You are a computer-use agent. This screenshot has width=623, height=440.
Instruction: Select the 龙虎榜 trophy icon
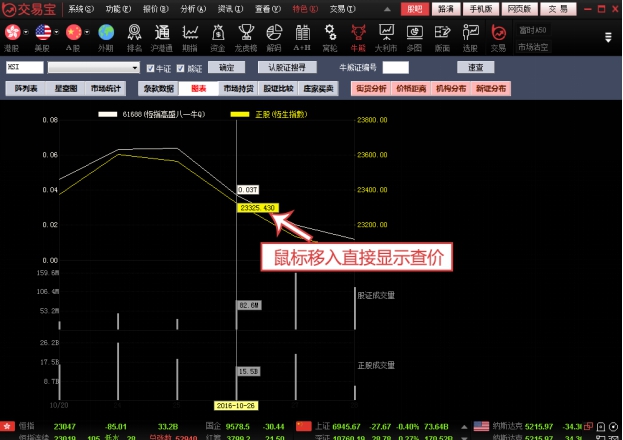[245, 35]
